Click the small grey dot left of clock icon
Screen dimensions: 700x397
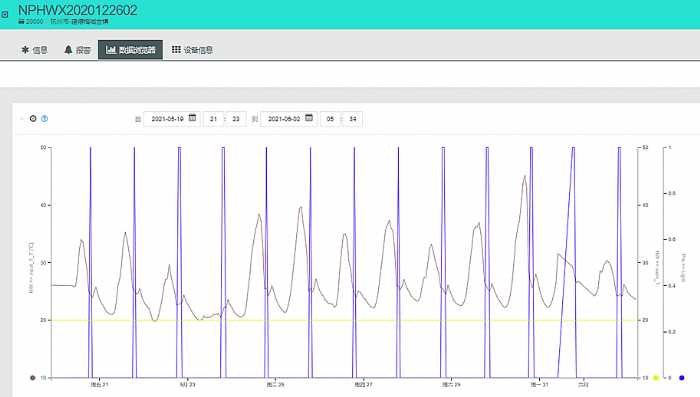[21, 119]
